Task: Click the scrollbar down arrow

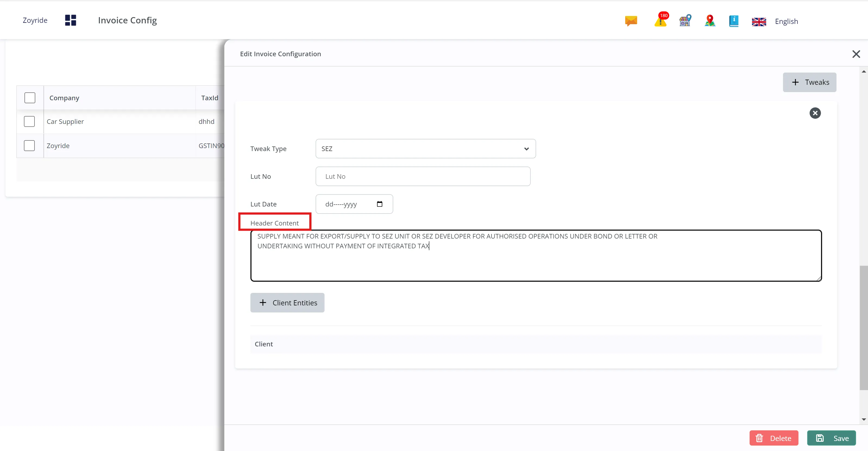Action: 863,420
